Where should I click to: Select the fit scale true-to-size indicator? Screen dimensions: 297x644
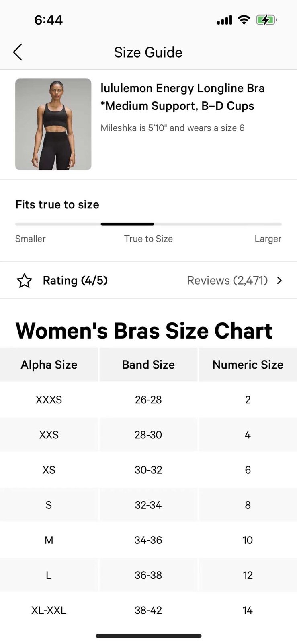coord(127,224)
